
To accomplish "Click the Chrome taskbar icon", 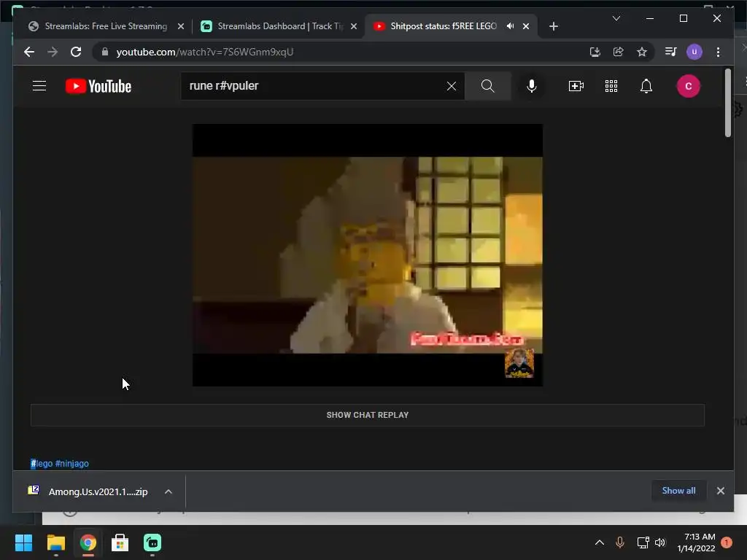I will coord(88,542).
